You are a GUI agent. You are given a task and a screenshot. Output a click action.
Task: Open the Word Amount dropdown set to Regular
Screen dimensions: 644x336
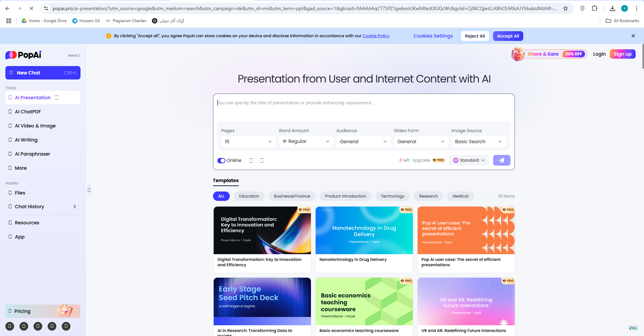pyautogui.click(x=306, y=142)
